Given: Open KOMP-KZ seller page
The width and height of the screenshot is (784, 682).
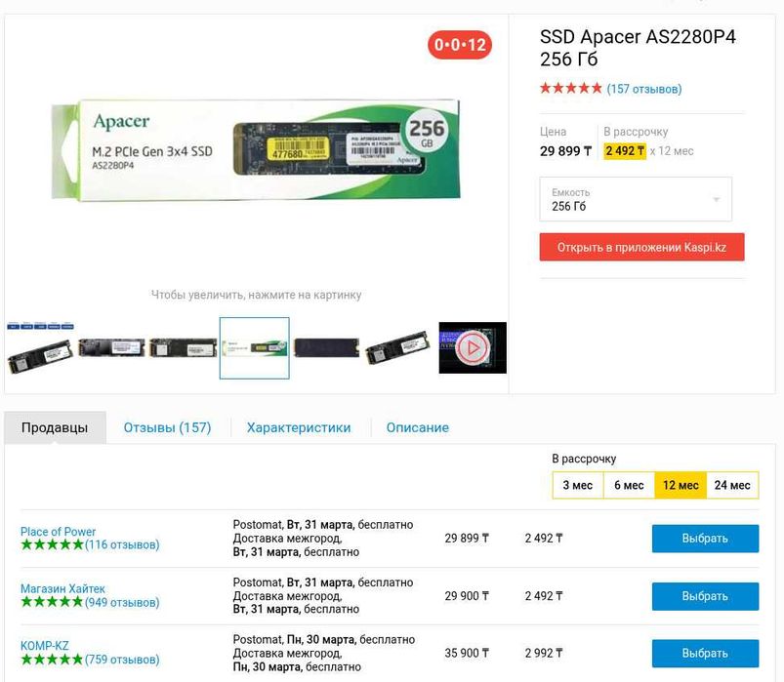Looking at the screenshot, I should pyautogui.click(x=45, y=646).
